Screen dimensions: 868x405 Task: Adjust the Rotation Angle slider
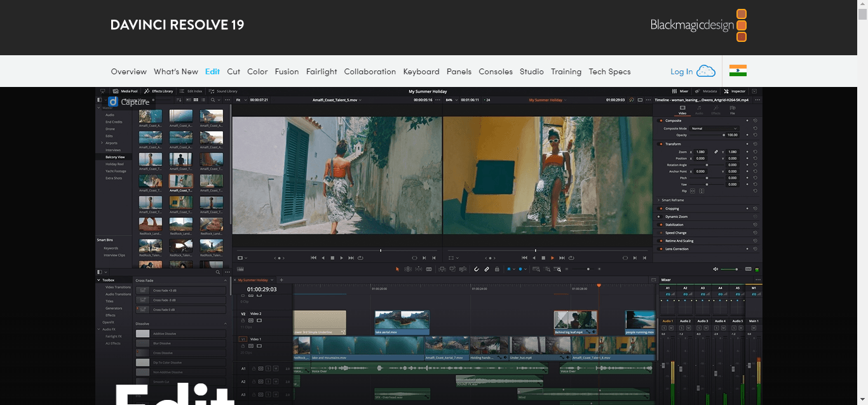[x=708, y=165]
